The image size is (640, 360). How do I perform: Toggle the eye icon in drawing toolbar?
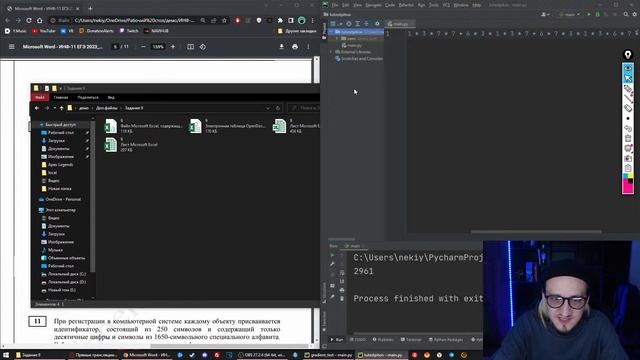coord(628,68)
